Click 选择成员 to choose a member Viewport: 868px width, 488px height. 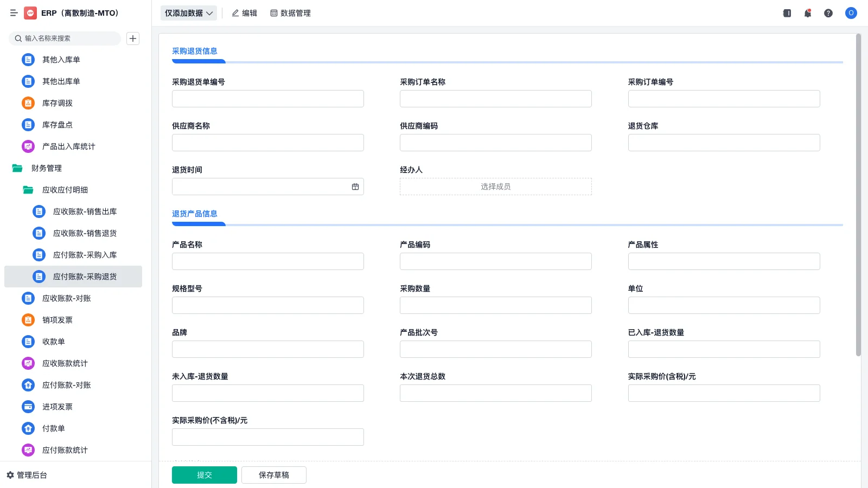pyautogui.click(x=495, y=186)
